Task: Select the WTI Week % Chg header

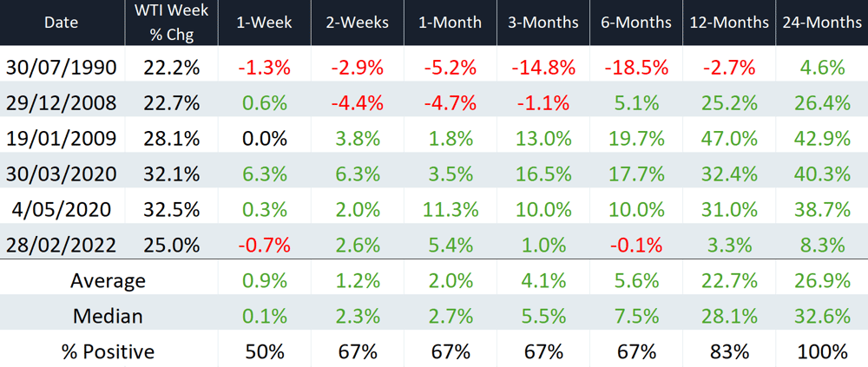Action: (x=172, y=23)
